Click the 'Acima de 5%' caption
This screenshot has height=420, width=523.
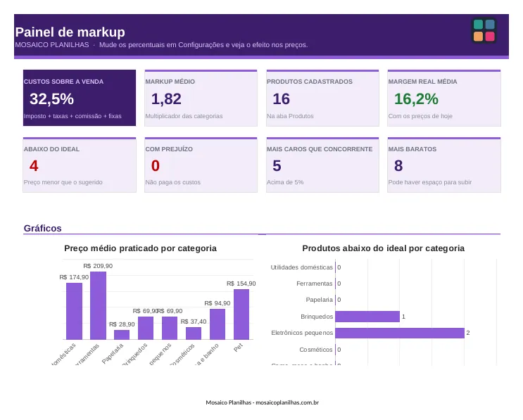pos(285,182)
